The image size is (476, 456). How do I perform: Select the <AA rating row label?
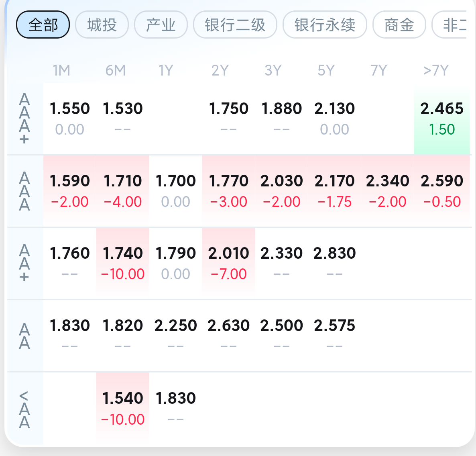point(24,409)
